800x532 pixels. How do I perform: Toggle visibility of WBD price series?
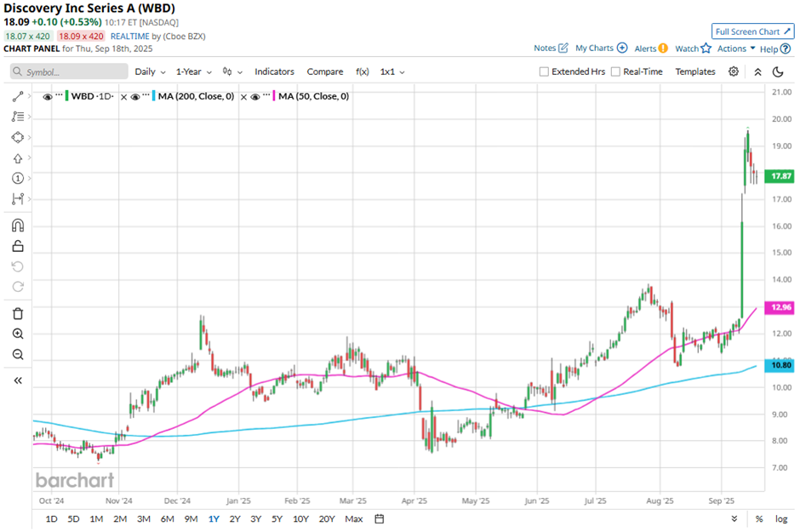pyautogui.click(x=48, y=96)
